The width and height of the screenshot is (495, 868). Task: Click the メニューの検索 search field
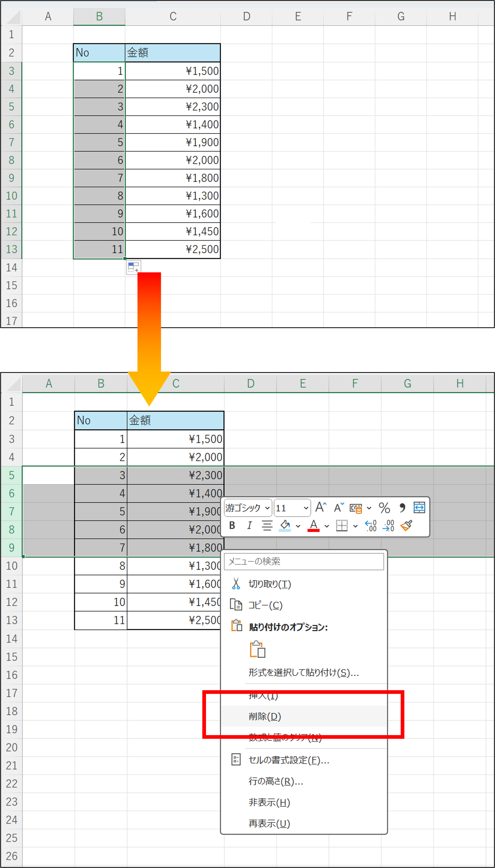(304, 561)
